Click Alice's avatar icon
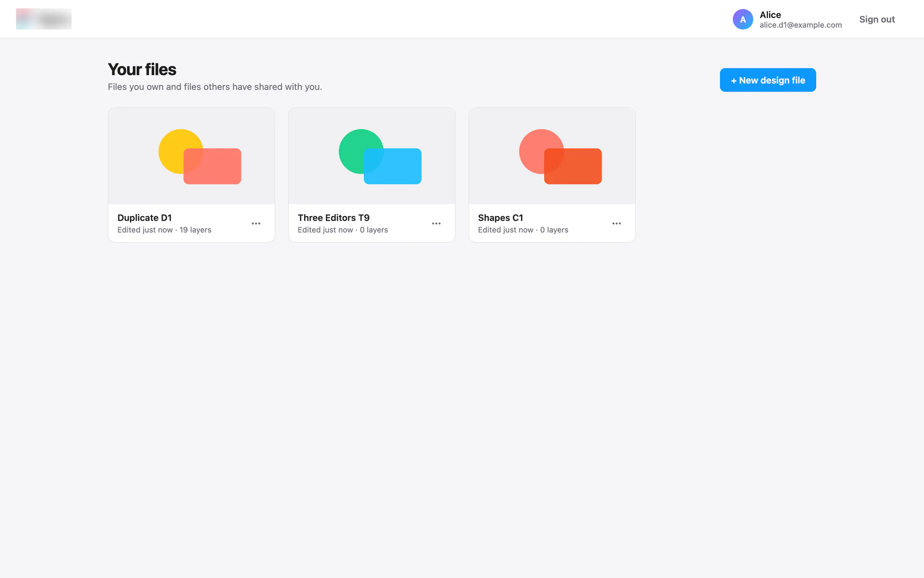This screenshot has width=924, height=578. click(x=743, y=19)
